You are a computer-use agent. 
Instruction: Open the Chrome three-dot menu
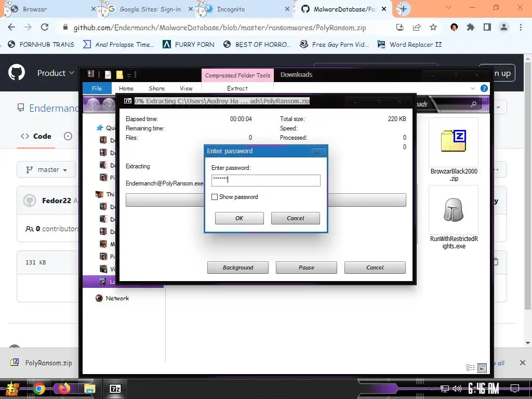click(x=521, y=27)
